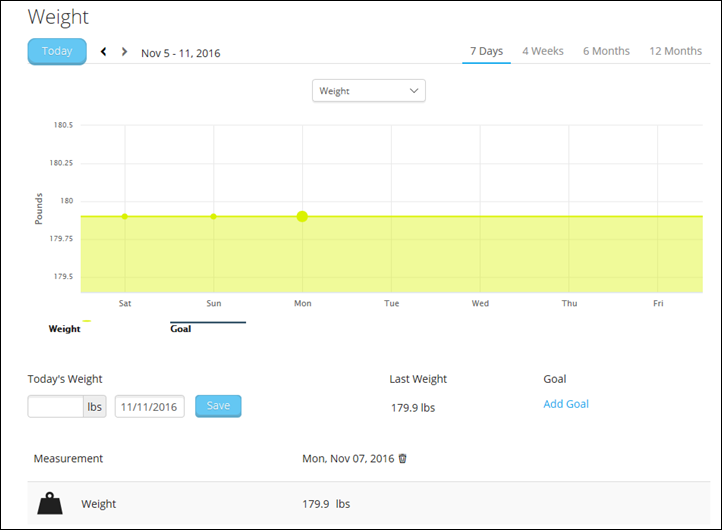The image size is (722, 530).
Task: Click the date field showing 11/11/2016
Action: point(150,406)
